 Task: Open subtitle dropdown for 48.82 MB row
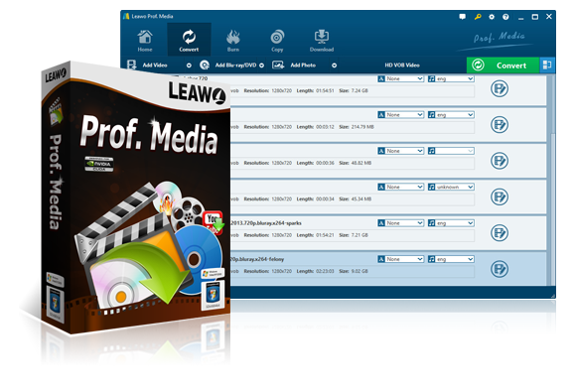401,151
